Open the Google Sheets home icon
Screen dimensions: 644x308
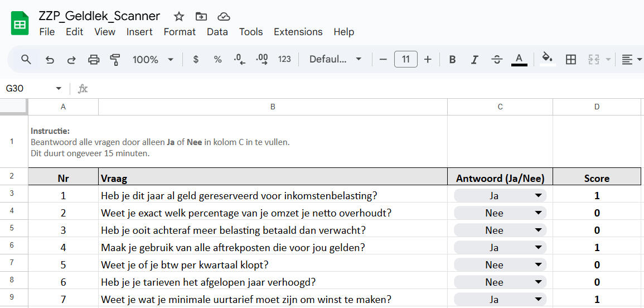coord(20,23)
